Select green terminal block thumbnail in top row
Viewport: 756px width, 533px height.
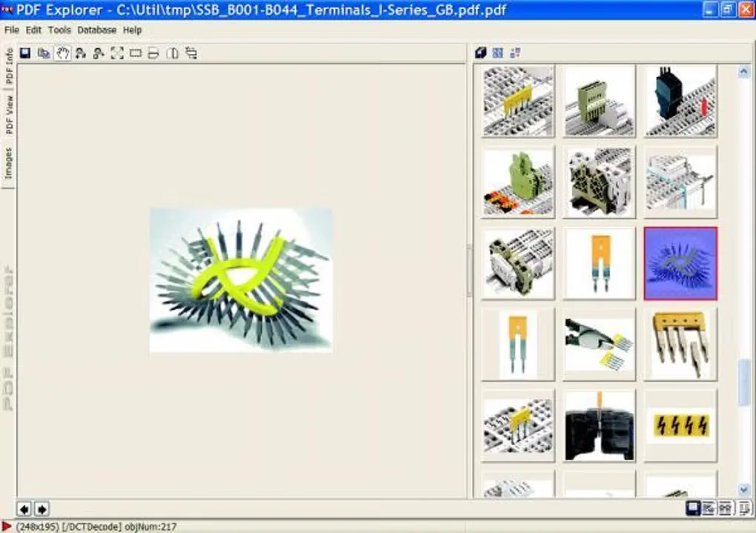(600, 102)
